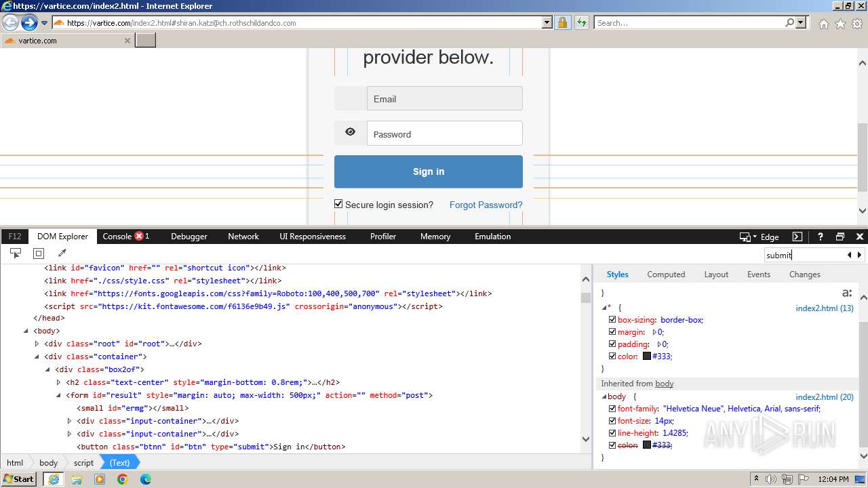Viewport: 868px width, 488px height.
Task: Open developer tools help question mark
Action: [820, 237]
